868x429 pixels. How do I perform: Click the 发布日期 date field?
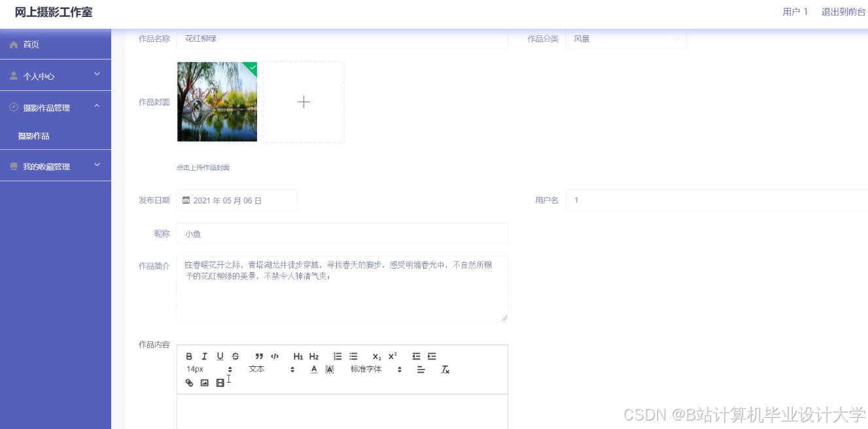pos(237,200)
